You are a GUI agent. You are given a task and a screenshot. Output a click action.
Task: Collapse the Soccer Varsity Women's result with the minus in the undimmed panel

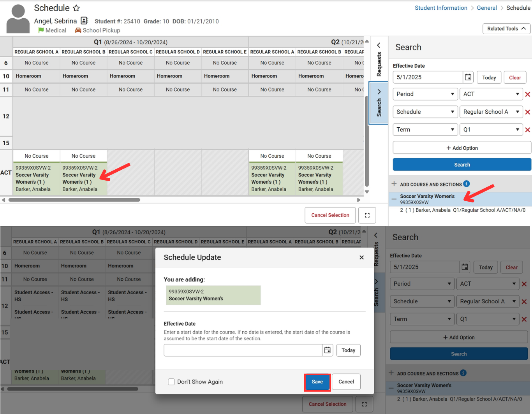coord(394,199)
